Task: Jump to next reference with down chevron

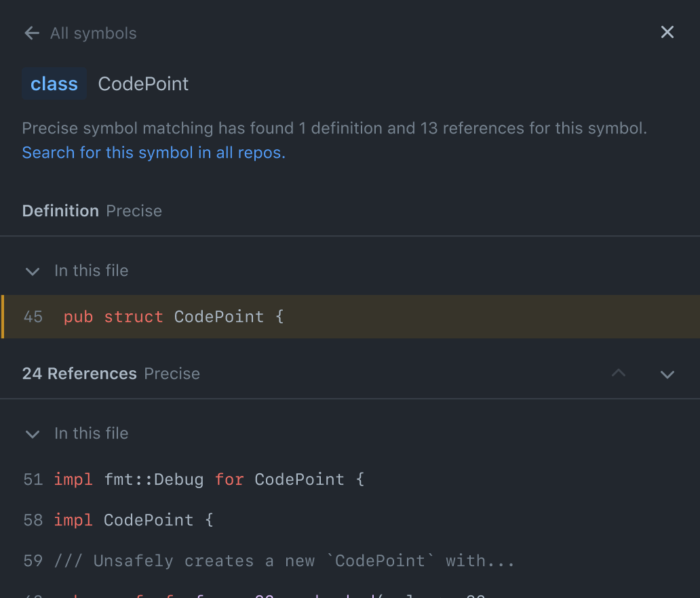Action: coord(667,374)
